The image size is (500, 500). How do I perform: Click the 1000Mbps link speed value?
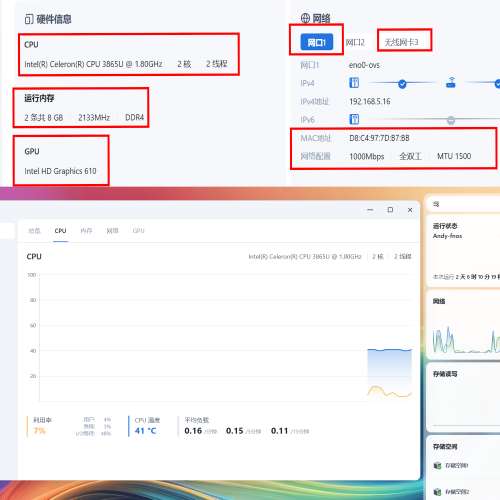367,156
